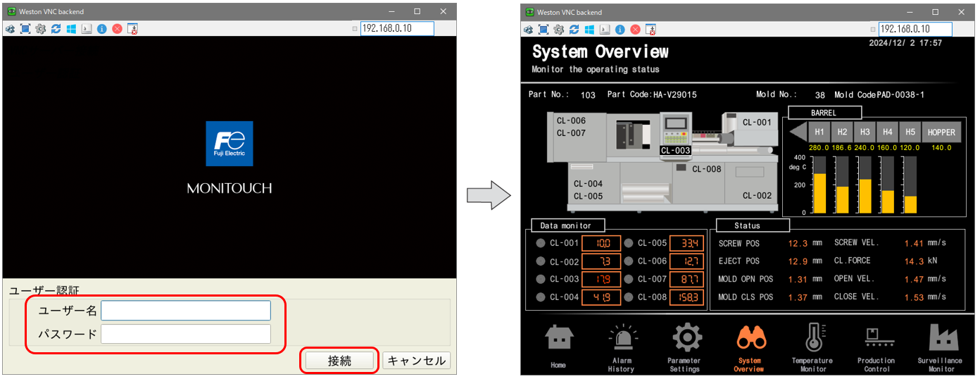This screenshot has width=980, height=379.
Task: Click the 接続 connect button
Action: pos(339,361)
